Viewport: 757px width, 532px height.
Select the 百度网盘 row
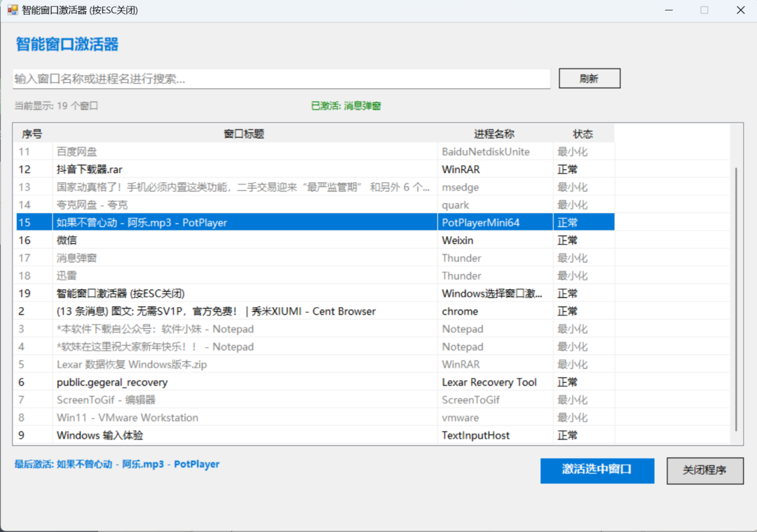coord(315,151)
